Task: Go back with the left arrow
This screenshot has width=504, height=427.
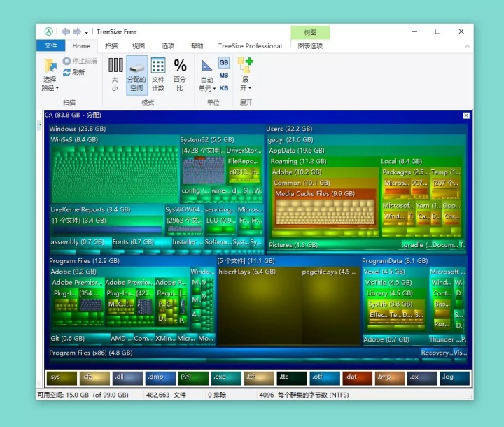Action: click(x=66, y=31)
